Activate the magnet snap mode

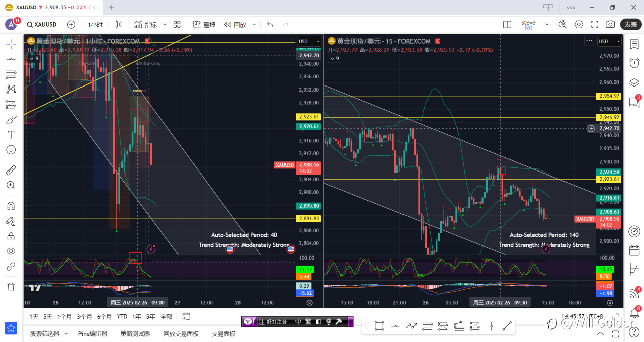click(11, 206)
